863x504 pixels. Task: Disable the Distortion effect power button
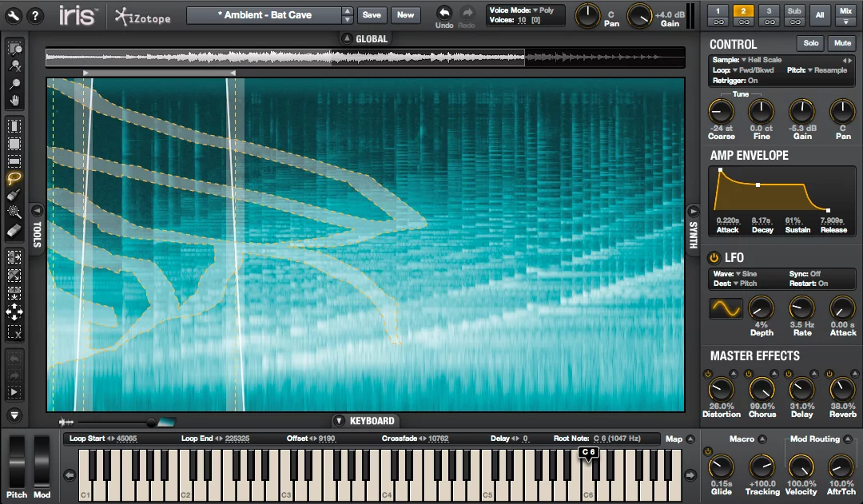pos(709,374)
